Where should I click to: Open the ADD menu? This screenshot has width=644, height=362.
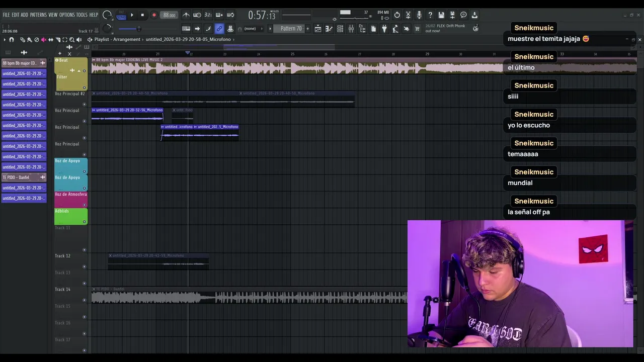(24, 15)
